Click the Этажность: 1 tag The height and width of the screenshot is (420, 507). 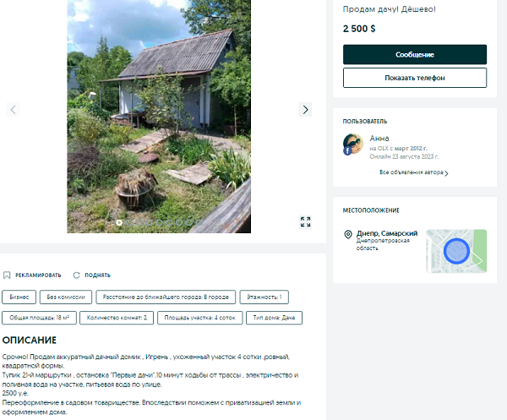pyautogui.click(x=265, y=297)
